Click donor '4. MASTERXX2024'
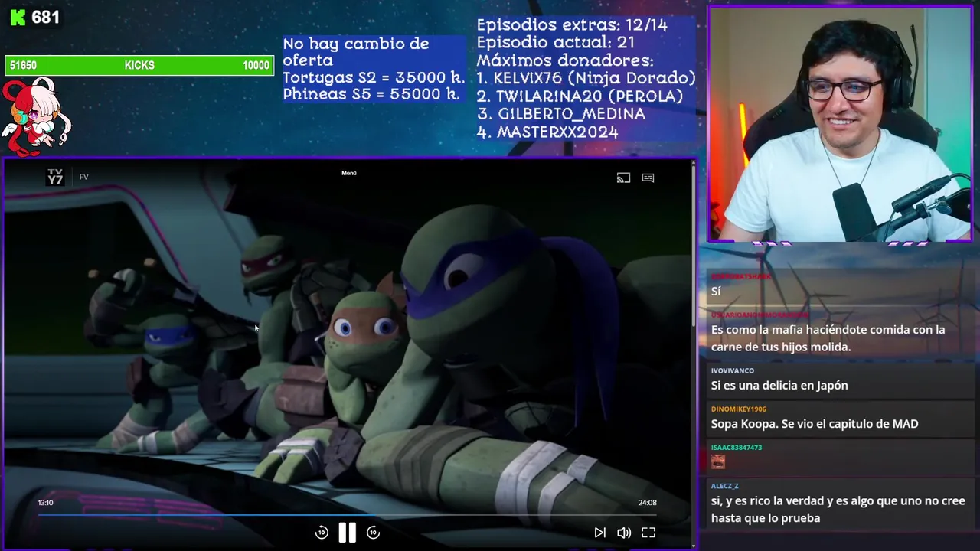This screenshot has width=980, height=551. point(547,132)
